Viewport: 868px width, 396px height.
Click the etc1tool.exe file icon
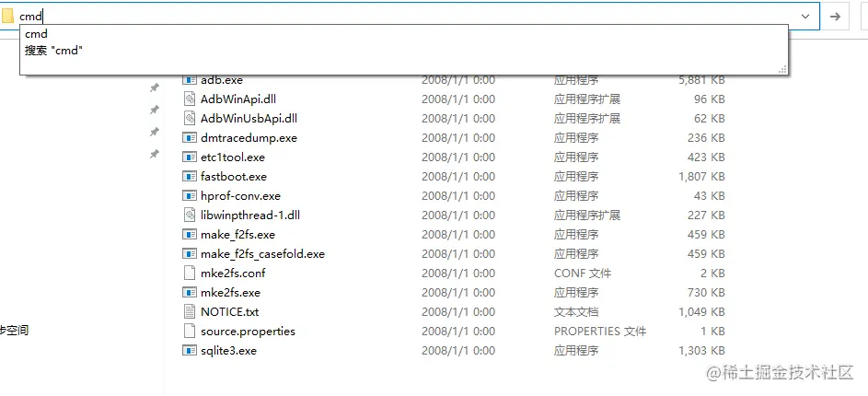190,157
